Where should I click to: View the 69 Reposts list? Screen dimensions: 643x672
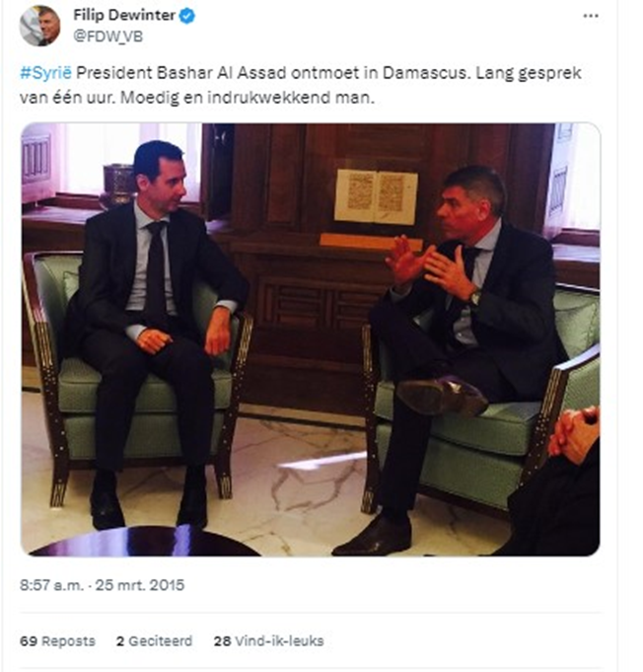(x=57, y=641)
